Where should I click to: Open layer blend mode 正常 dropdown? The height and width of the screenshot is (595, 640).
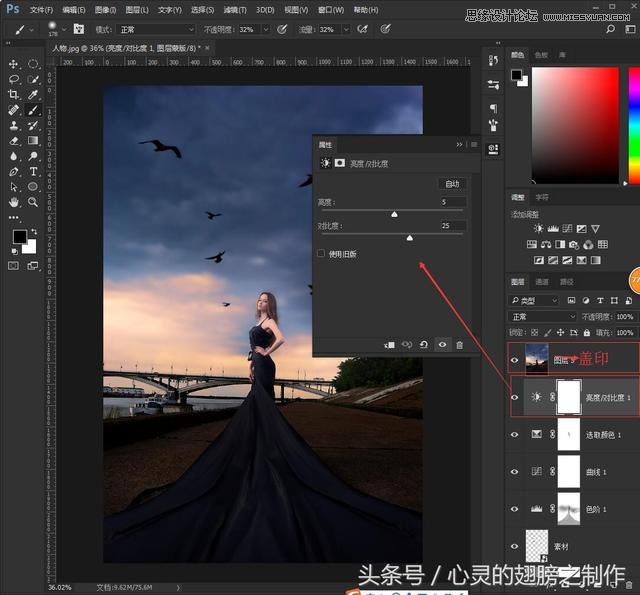coord(543,317)
